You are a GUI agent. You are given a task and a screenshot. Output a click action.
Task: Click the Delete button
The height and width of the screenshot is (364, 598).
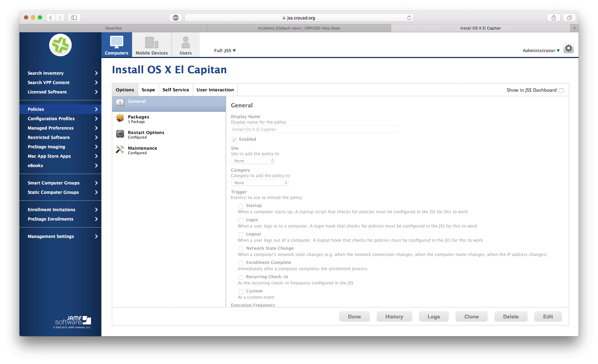[x=511, y=316]
